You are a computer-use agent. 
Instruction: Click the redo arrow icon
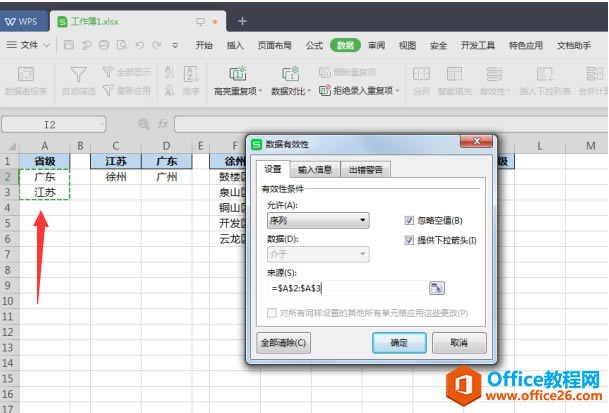[x=157, y=45]
